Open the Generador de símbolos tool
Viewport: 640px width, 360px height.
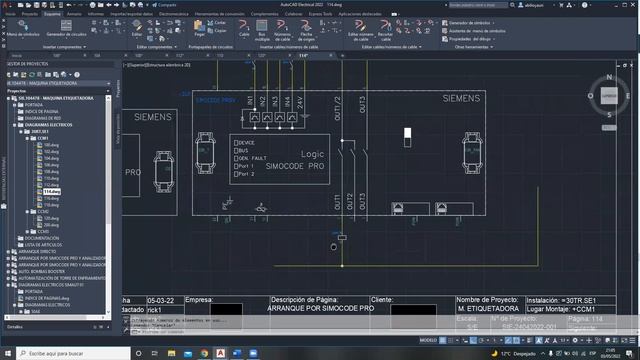468,23
